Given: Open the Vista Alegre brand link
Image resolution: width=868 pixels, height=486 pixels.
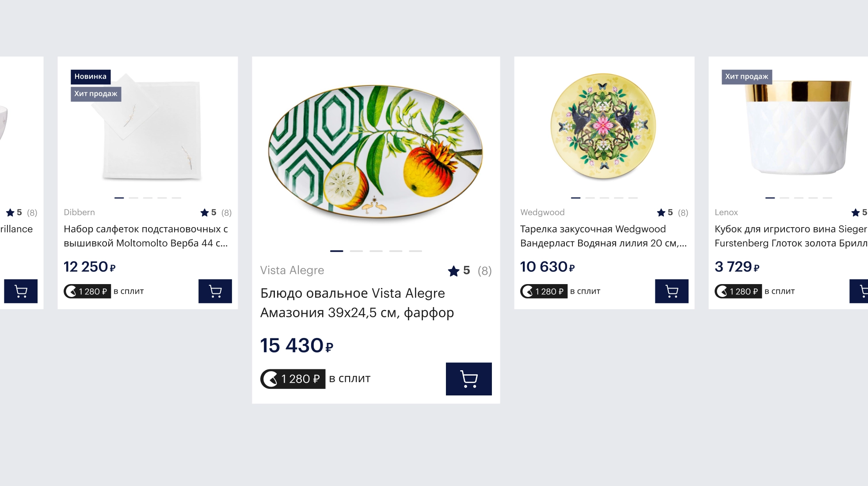Looking at the screenshot, I should tap(292, 270).
